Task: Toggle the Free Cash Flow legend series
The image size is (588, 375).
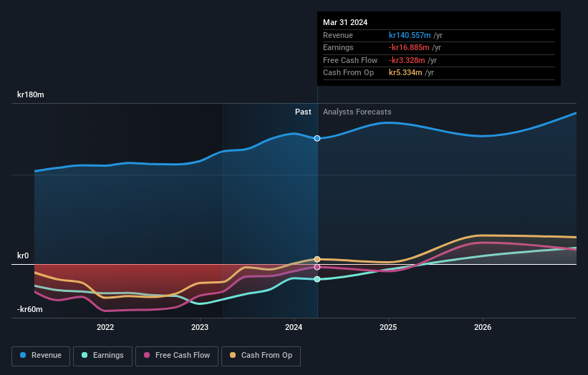Action: pos(177,356)
